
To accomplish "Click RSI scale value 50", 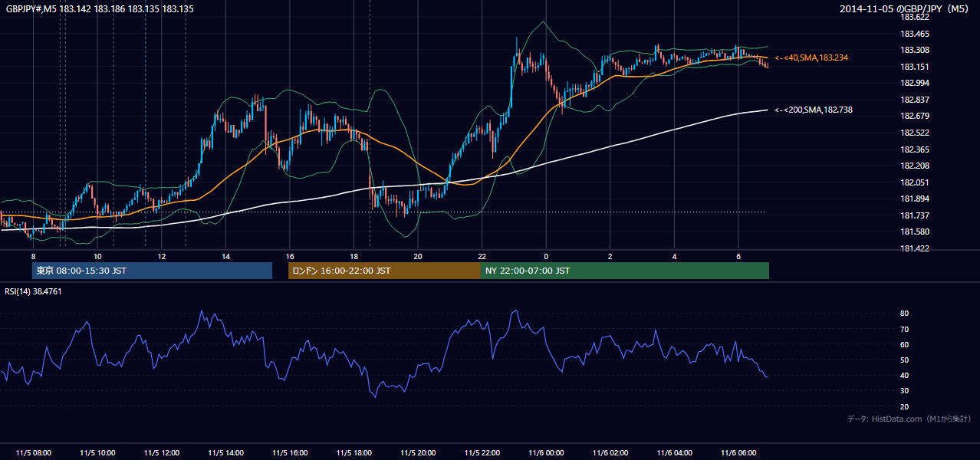I will pyautogui.click(x=905, y=360).
